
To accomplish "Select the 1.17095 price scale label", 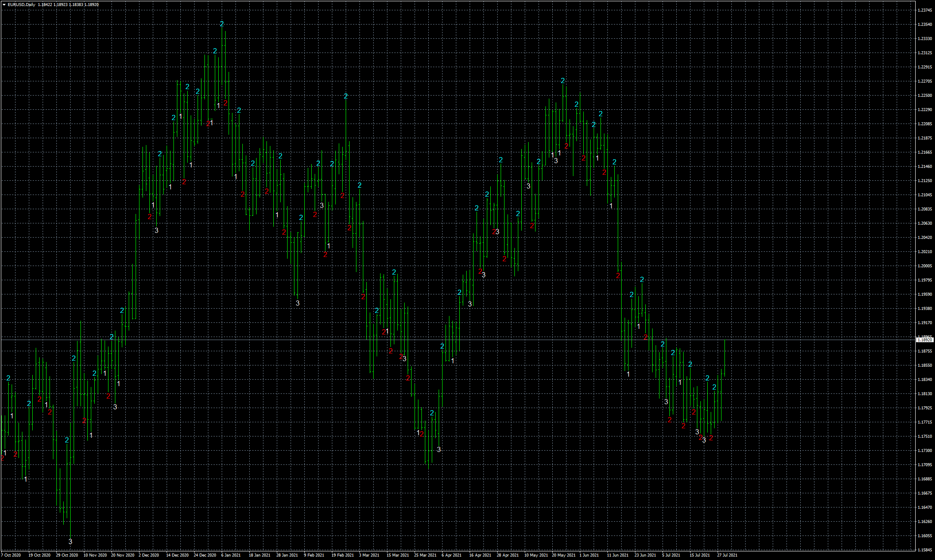I will pyautogui.click(x=925, y=465).
